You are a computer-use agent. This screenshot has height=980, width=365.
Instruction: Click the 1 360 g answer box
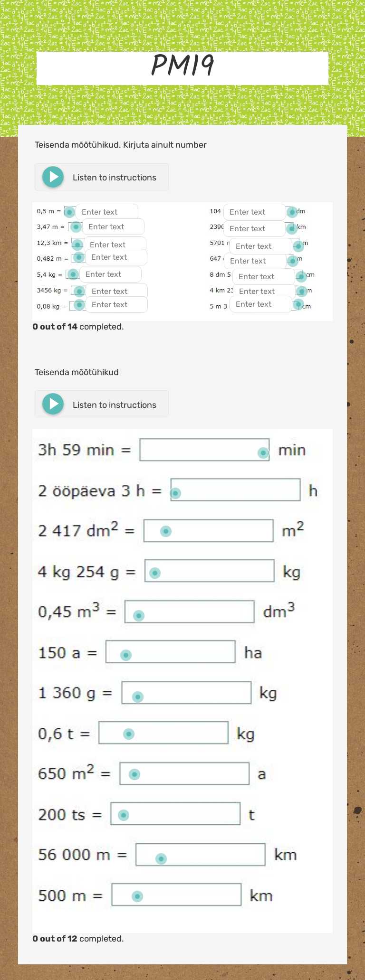click(x=186, y=693)
